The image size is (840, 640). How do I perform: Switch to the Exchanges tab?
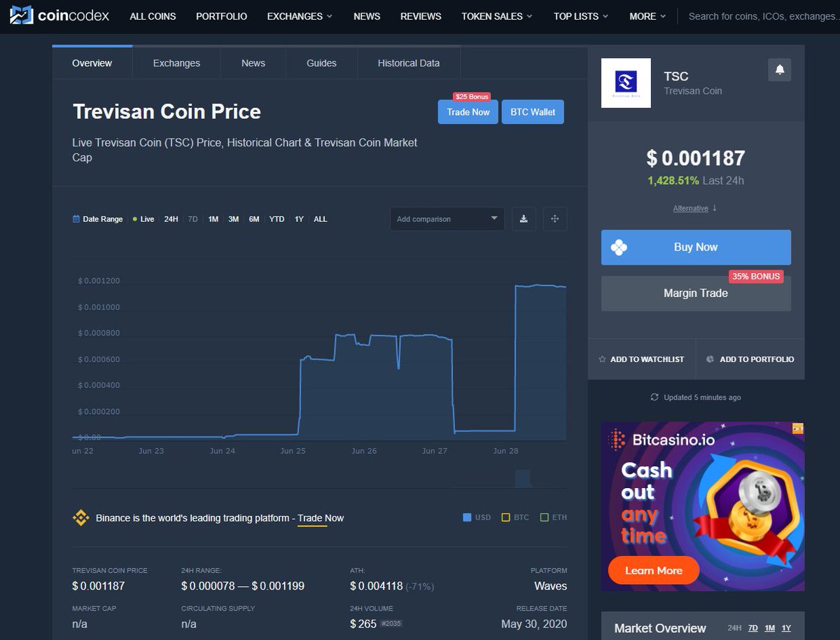pos(176,63)
